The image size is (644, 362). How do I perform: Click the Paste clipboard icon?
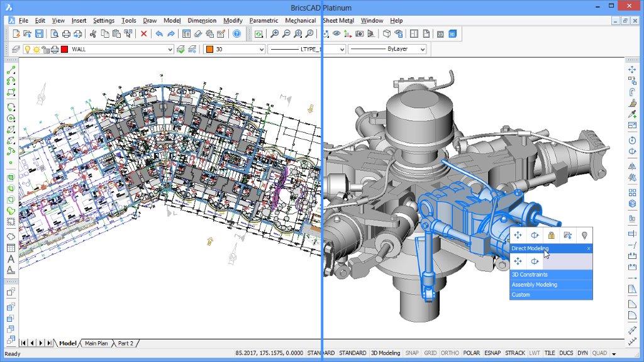pos(116,34)
